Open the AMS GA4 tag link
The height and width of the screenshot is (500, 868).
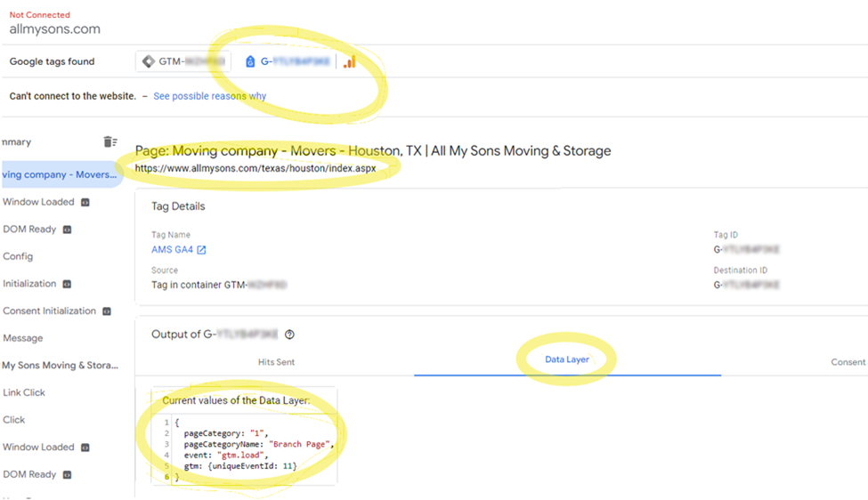[172, 249]
